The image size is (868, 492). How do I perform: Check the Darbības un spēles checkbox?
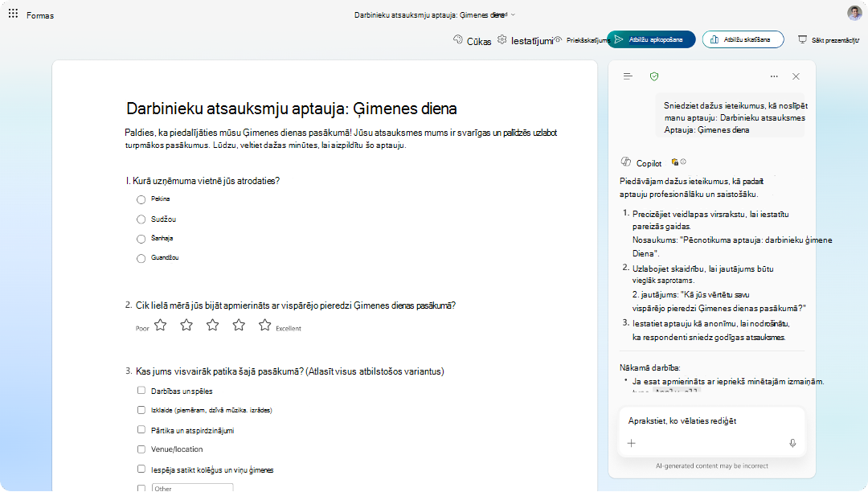click(141, 390)
